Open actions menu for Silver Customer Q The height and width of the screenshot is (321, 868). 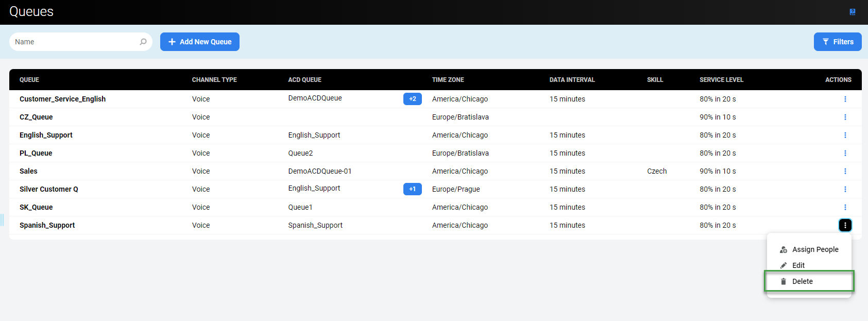pos(845,189)
